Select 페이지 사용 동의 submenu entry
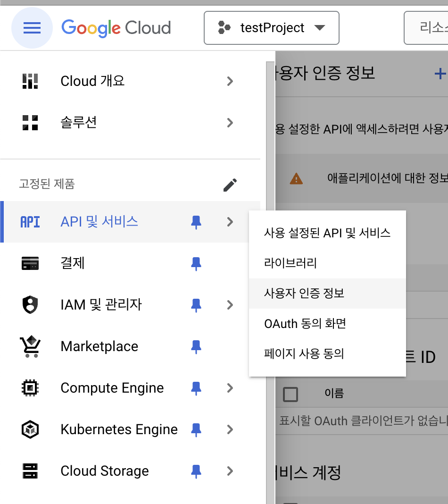This screenshot has width=448, height=504. (327, 353)
